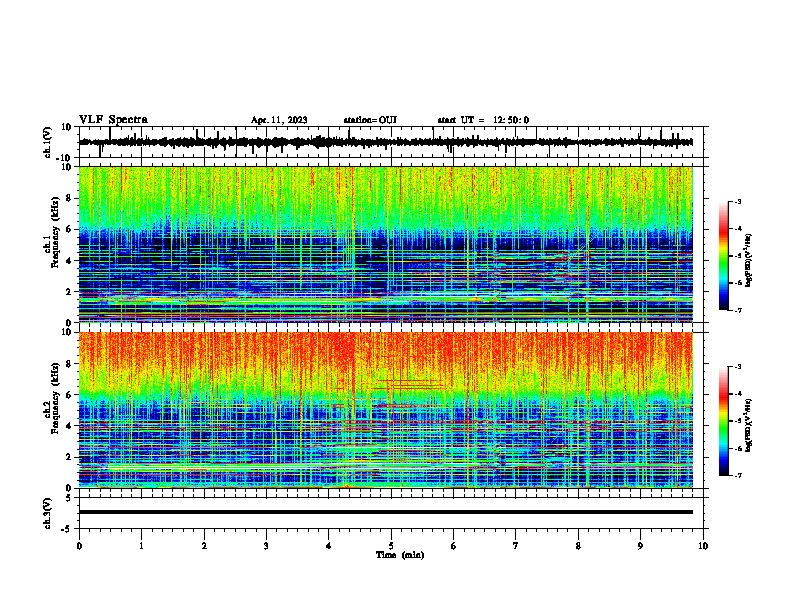Image resolution: width=792 pixels, height=612 pixels.
Task: Click the "8" kHz tick on ch.1 frequency axis
Action: [x=69, y=198]
